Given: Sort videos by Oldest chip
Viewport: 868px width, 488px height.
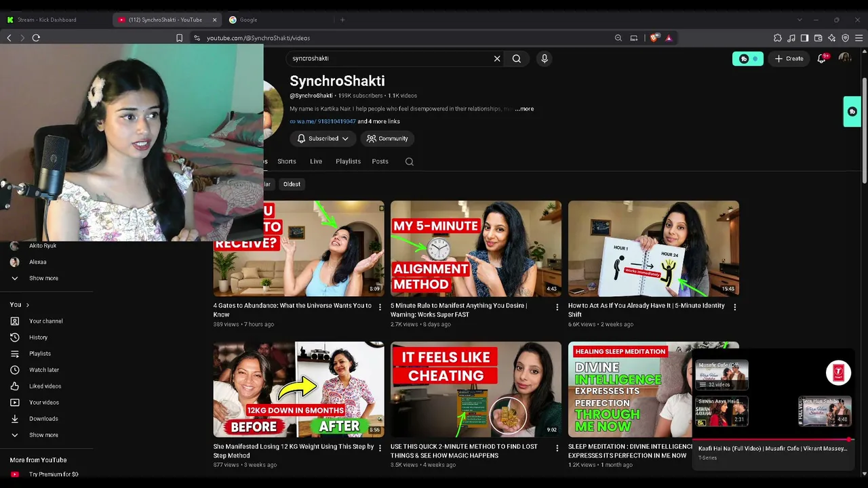Looking at the screenshot, I should 292,184.
